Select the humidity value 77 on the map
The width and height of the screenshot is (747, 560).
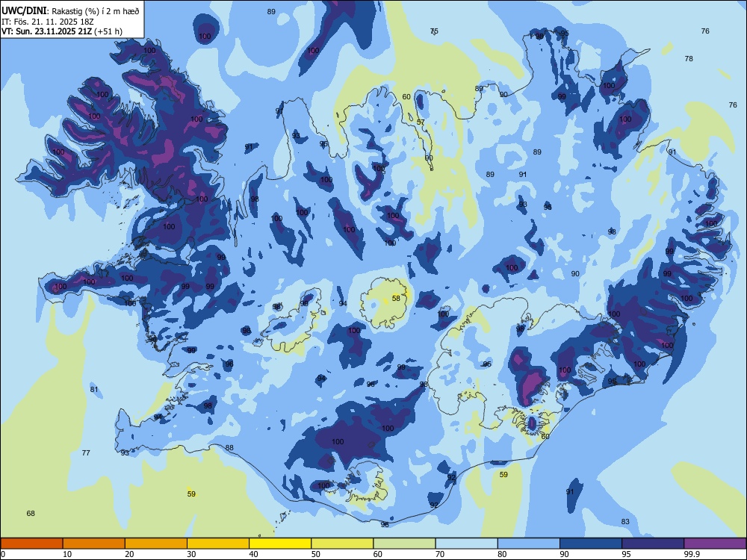click(86, 453)
